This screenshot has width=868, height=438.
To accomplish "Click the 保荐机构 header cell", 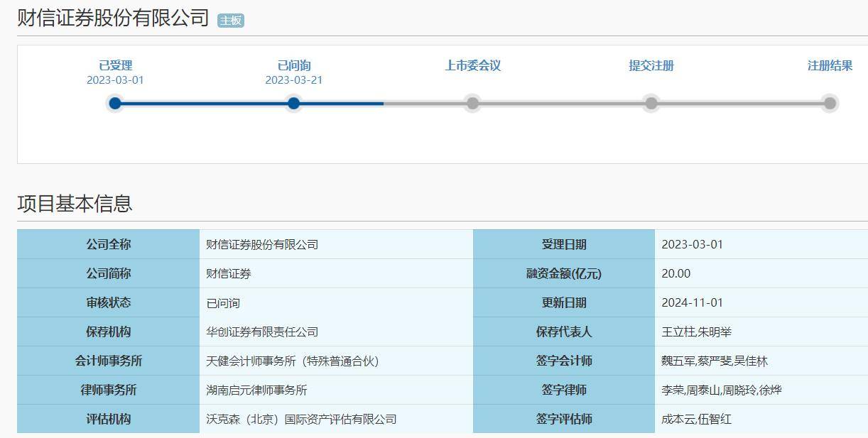I will [109, 332].
